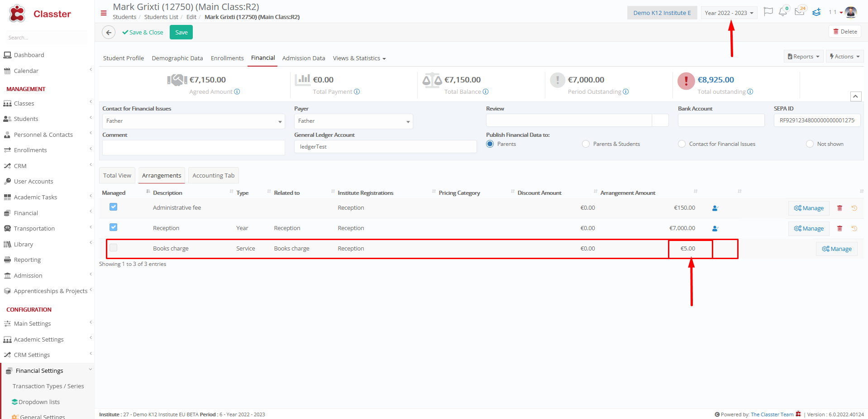868x419 pixels.
Task: Click Students List breadcrumb link
Action: click(x=161, y=17)
